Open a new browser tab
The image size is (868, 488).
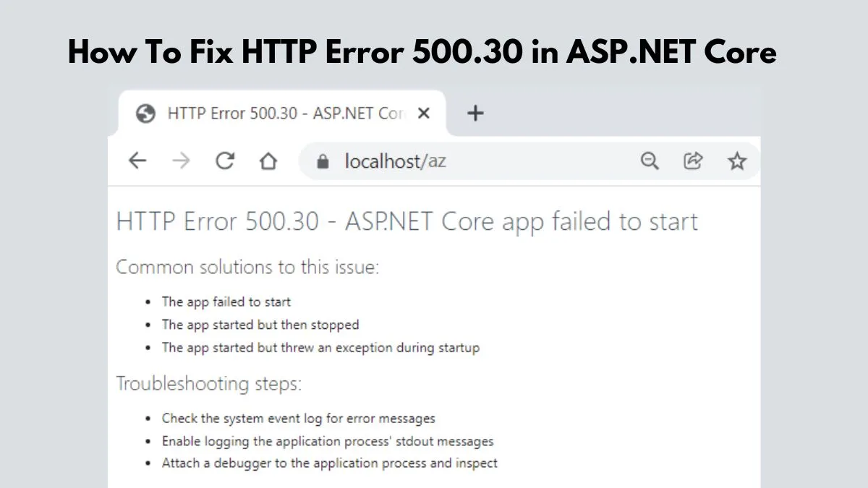(x=475, y=113)
